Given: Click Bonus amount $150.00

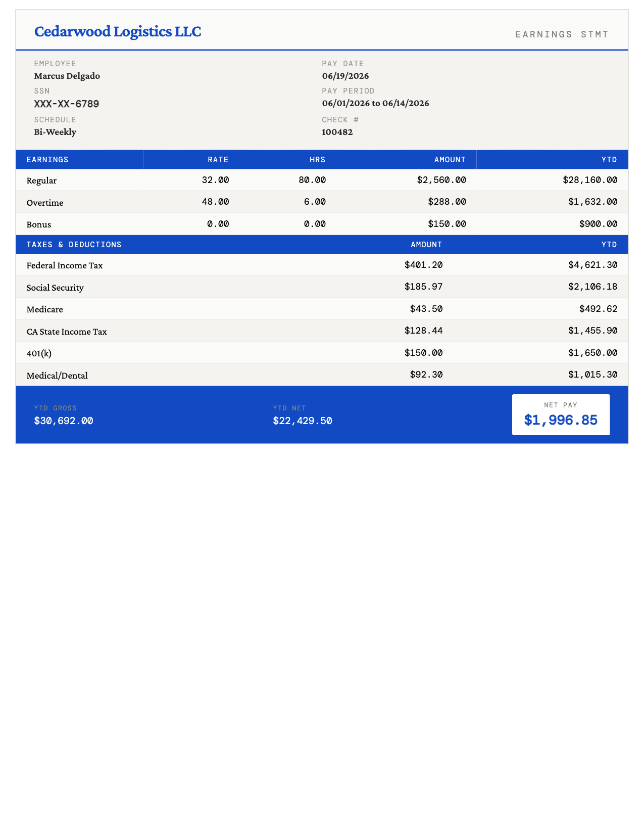Looking at the screenshot, I should (447, 224).
